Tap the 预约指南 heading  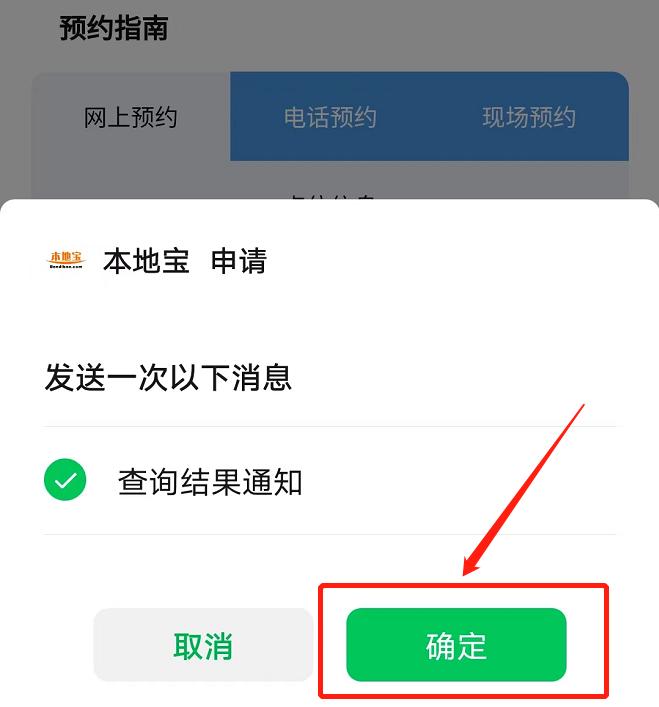[114, 28]
